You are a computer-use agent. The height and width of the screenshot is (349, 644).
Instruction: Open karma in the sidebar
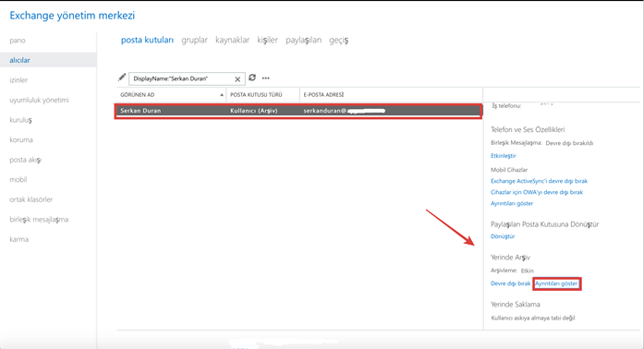tap(18, 239)
